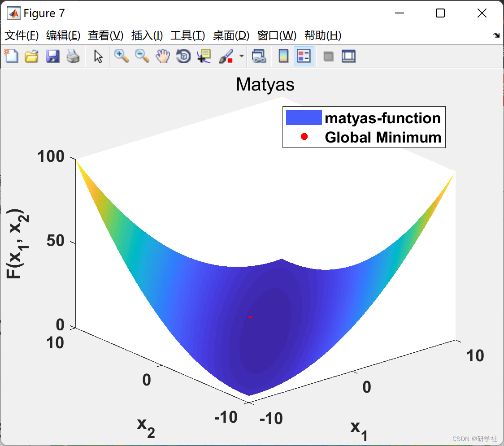Enable the Data Cursor tool
This screenshot has width=504, height=446.
(204, 56)
